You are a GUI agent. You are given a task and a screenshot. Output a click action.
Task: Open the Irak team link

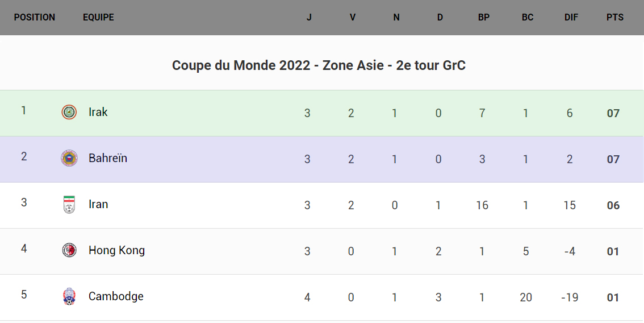tap(98, 112)
